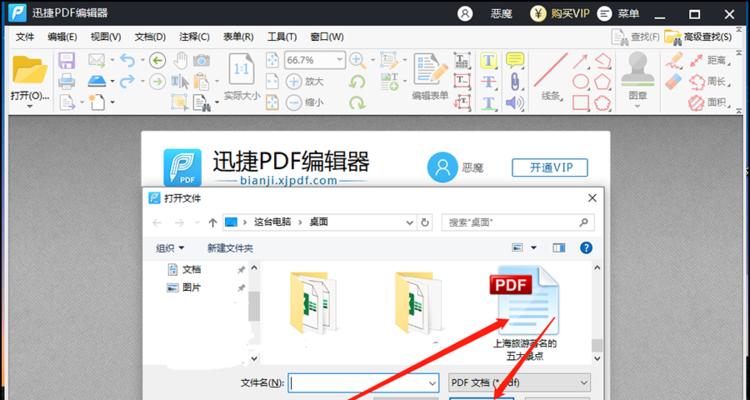
Task: Click the blue scanner icon
Action: [97, 81]
